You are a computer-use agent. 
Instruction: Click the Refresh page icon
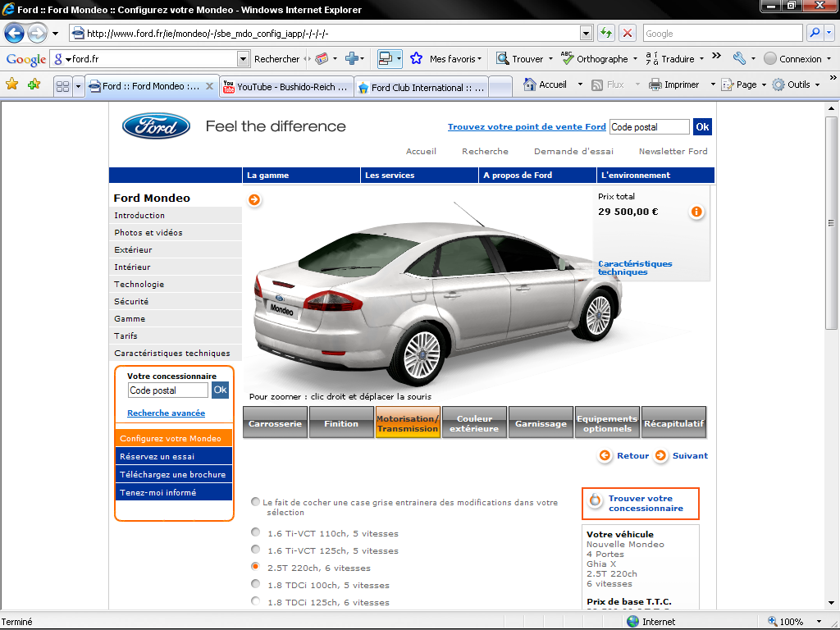pyautogui.click(x=606, y=33)
